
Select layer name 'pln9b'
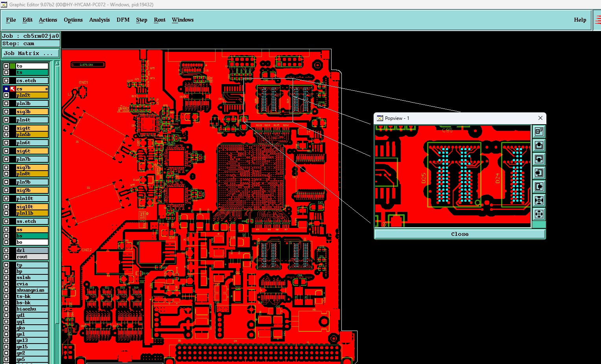[32, 182]
